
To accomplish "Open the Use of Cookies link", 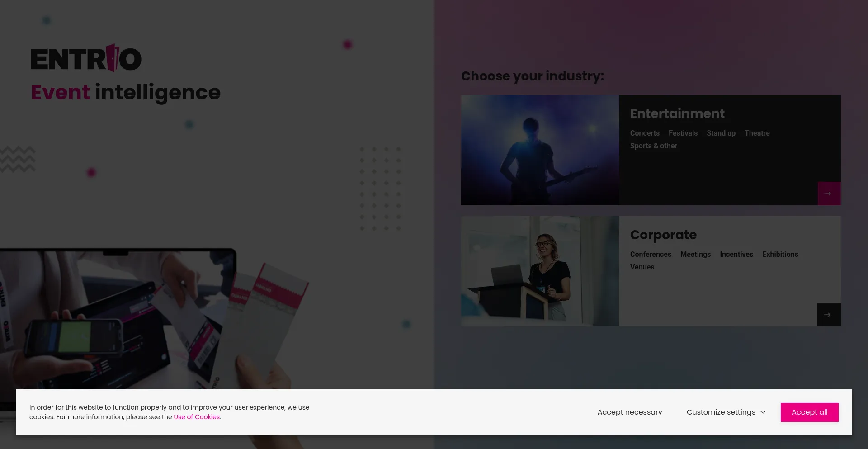I will coord(197,417).
